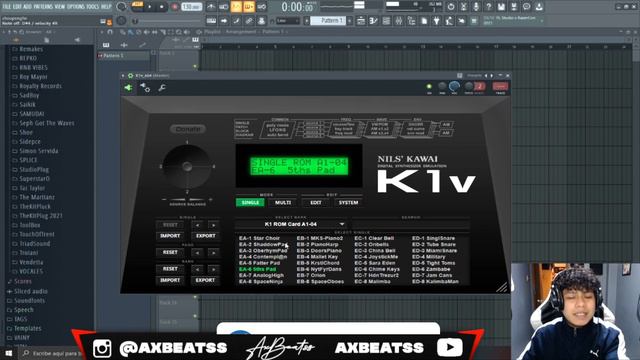Viewport: 640px width, 360px height.
Task: Open the VIEW menu
Action: click(60, 7)
